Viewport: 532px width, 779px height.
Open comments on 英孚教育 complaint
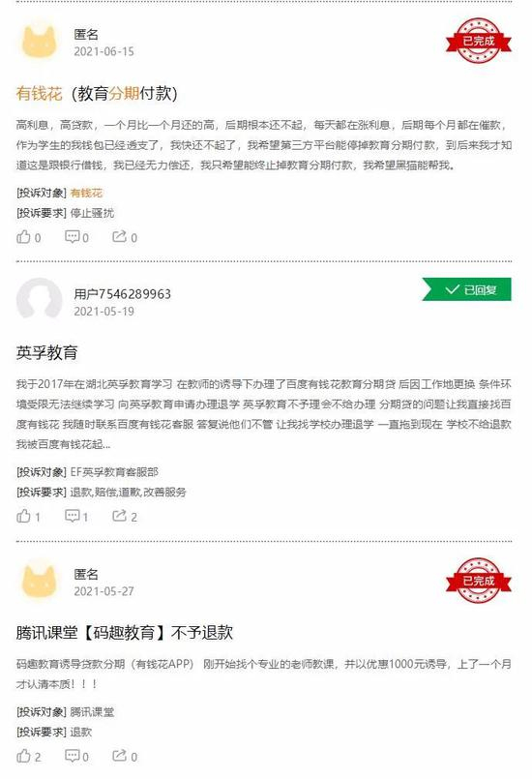(77, 517)
